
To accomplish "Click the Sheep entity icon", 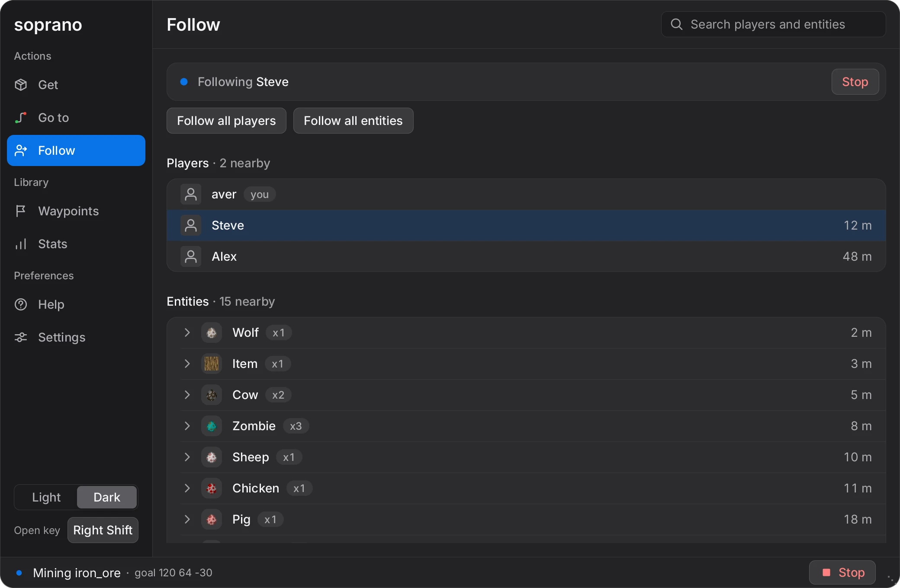I will pyautogui.click(x=212, y=457).
